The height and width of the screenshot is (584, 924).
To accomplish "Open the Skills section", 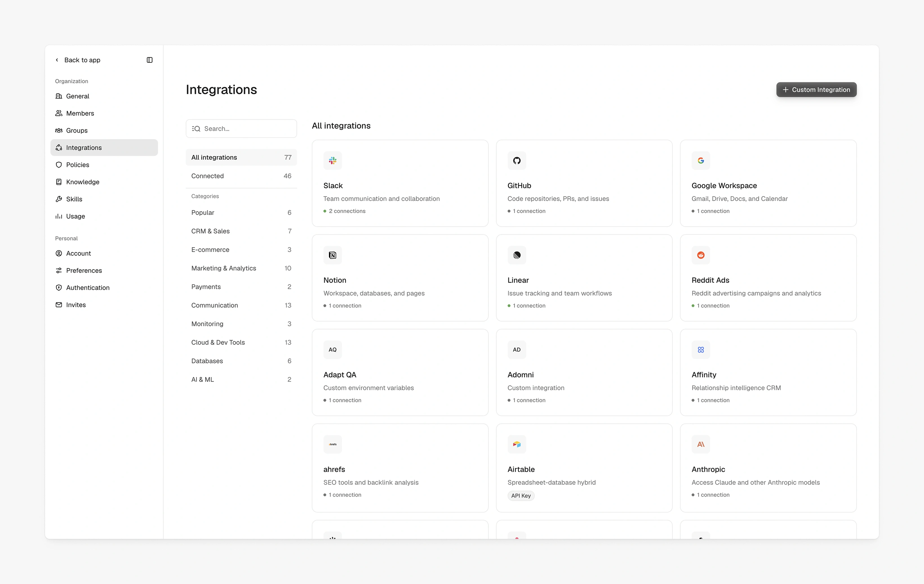I will 104,199.
